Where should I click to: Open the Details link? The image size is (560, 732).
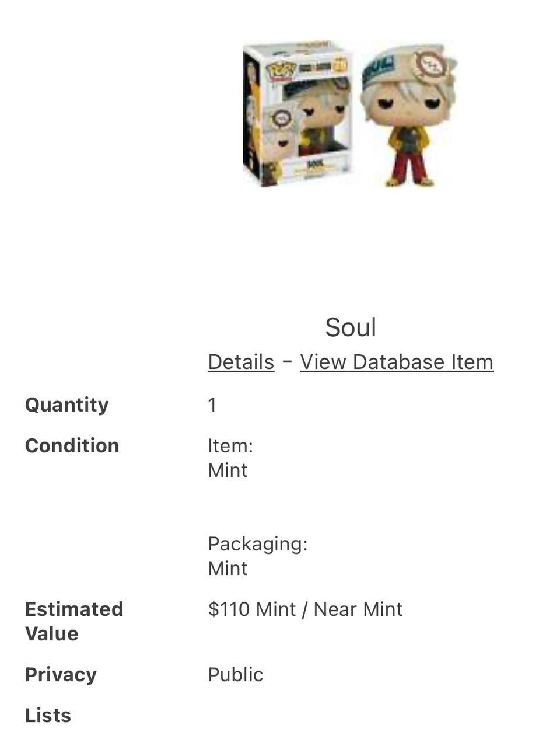click(x=241, y=362)
